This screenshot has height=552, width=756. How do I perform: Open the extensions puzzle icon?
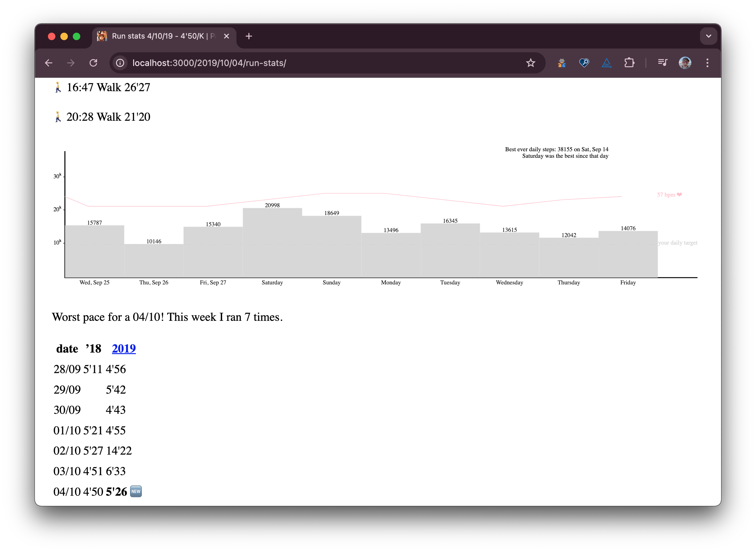pos(629,63)
